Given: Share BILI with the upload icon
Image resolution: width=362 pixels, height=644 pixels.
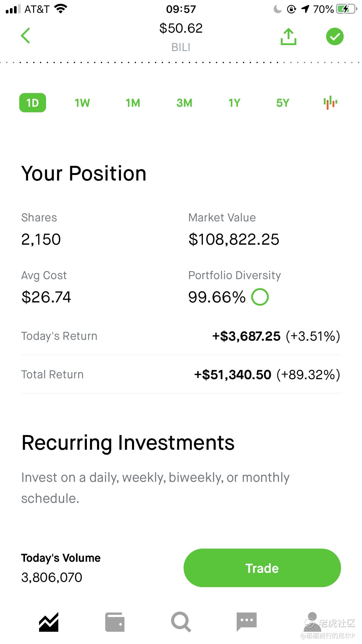Looking at the screenshot, I should (x=288, y=36).
